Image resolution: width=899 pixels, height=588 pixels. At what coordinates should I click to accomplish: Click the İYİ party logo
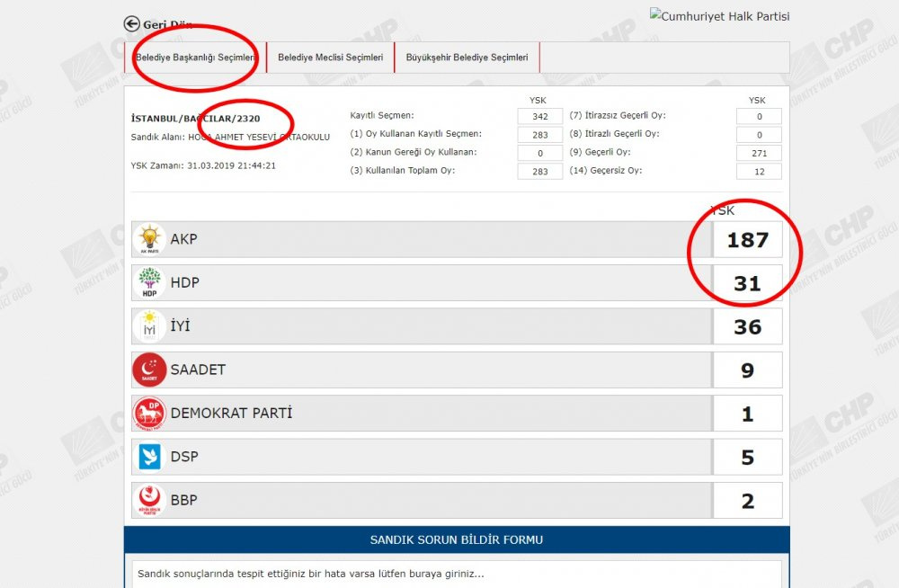[149, 326]
